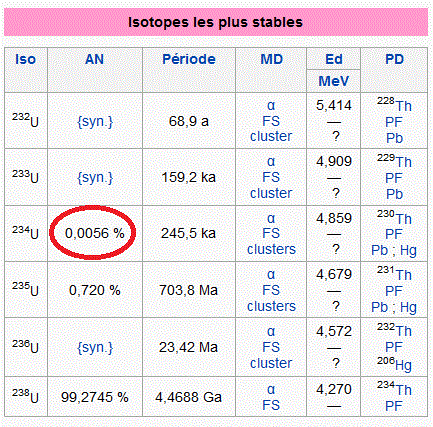Open the MD column header link
The width and height of the screenshot is (433, 427).
pyautogui.click(x=271, y=59)
